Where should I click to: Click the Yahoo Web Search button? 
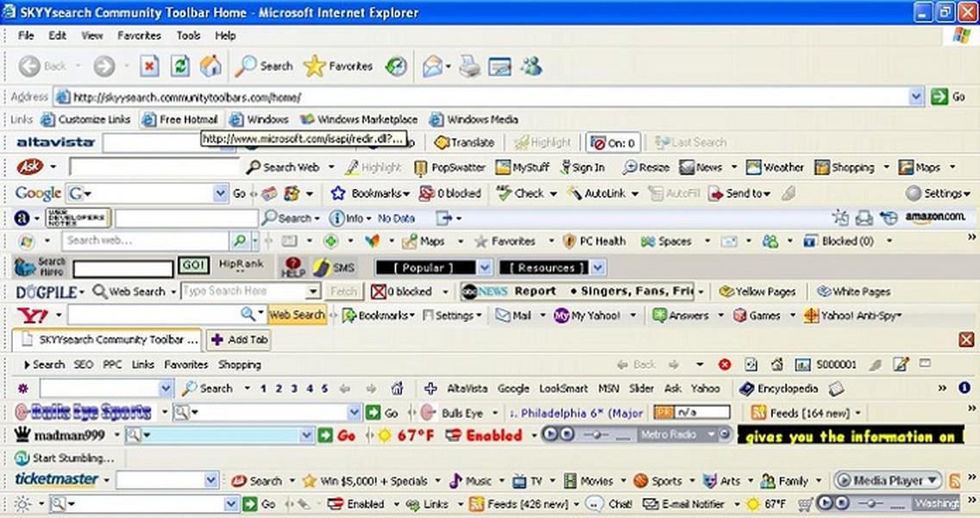297,315
